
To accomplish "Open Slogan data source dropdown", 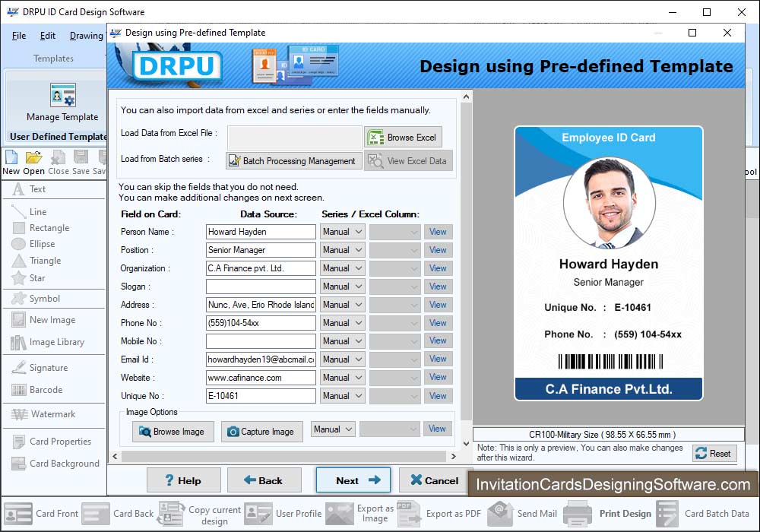I will [x=342, y=287].
